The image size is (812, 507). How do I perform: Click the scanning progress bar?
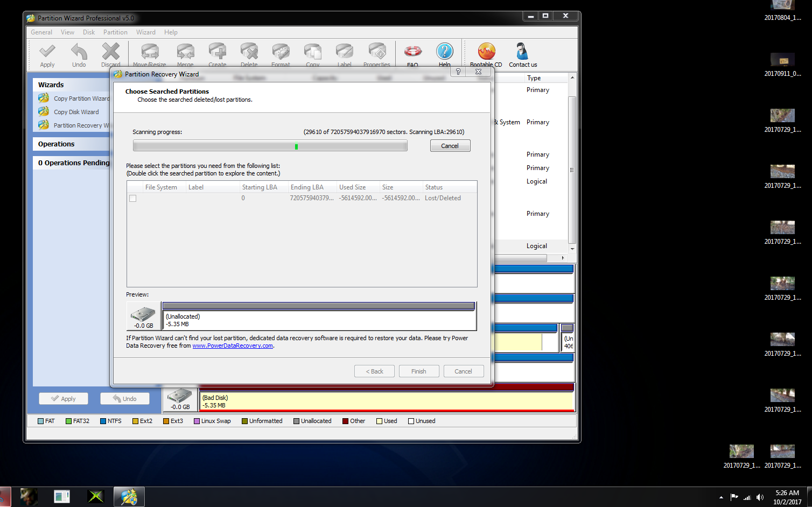coord(270,146)
